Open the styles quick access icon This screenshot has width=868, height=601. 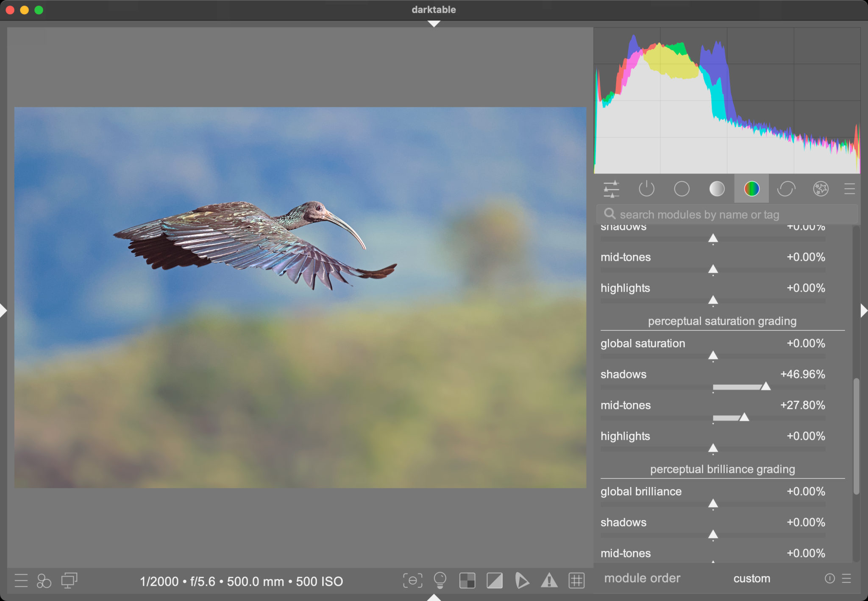click(x=44, y=581)
